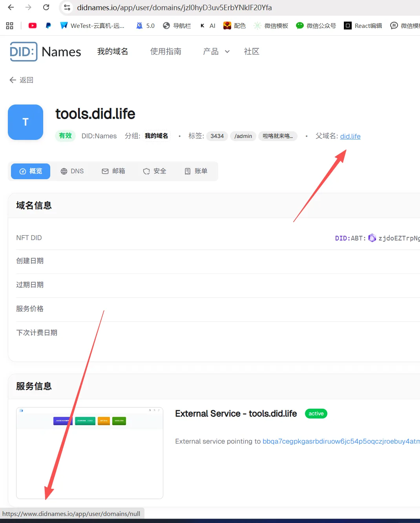Screen dimensions: 420x523
Task: Open the React编辑 bookmark
Action: click(x=363, y=26)
